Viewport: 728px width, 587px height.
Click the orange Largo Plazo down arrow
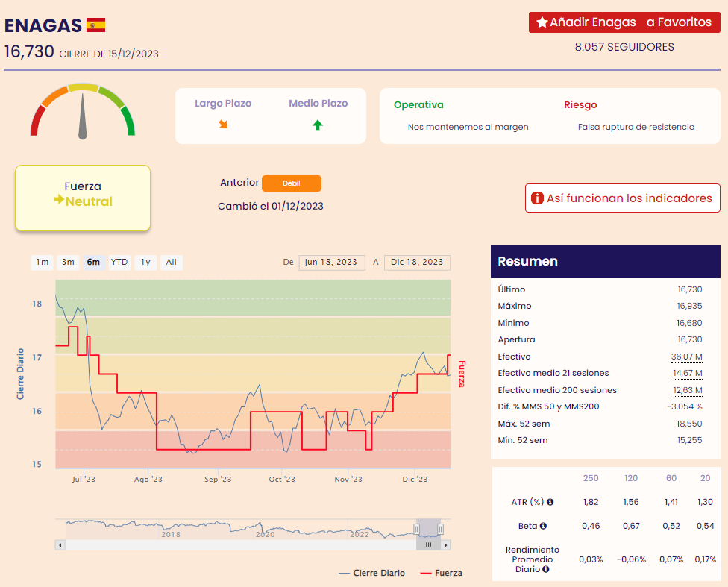223,125
